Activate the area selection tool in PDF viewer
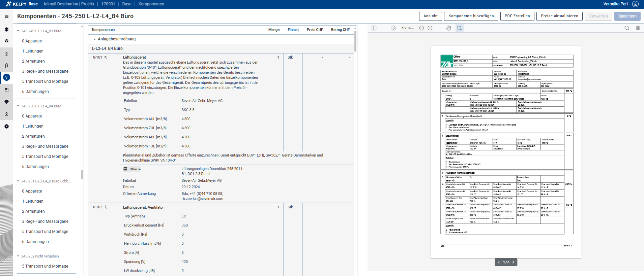This screenshot has width=644, height=276. (x=459, y=28)
